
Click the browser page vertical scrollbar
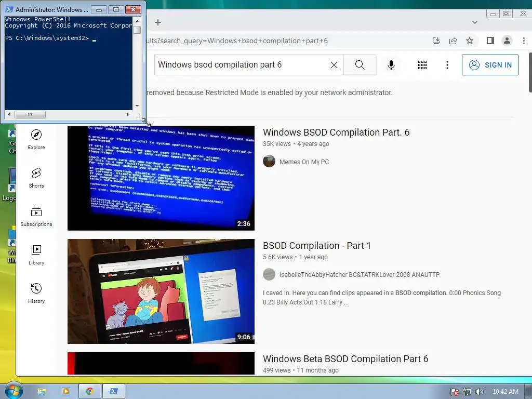point(530,72)
